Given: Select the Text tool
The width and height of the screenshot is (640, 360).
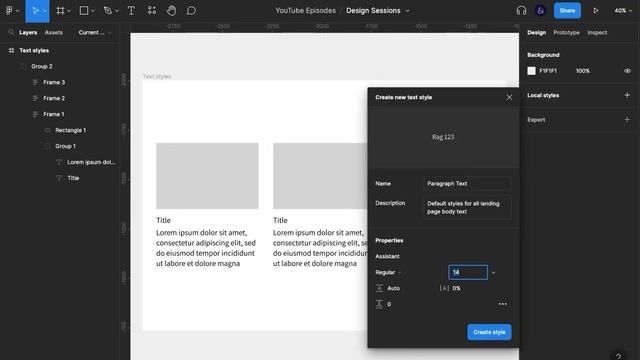Looking at the screenshot, I should point(131,11).
